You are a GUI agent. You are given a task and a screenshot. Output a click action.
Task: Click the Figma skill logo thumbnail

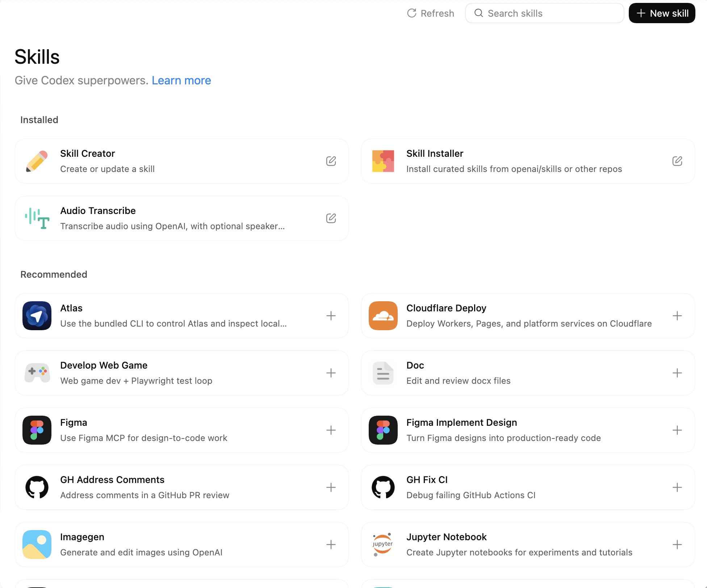click(x=37, y=430)
